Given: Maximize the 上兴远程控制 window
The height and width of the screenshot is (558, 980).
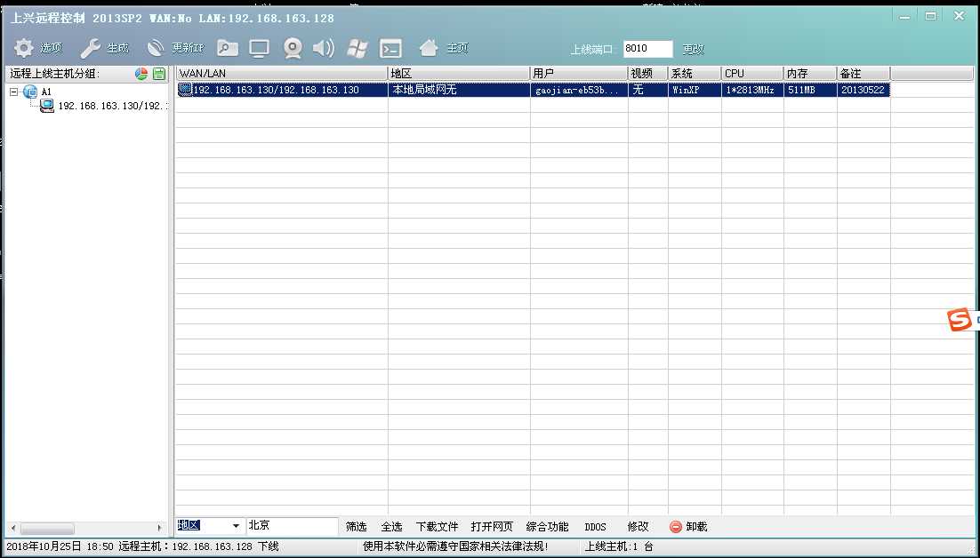Looking at the screenshot, I should 930,16.
